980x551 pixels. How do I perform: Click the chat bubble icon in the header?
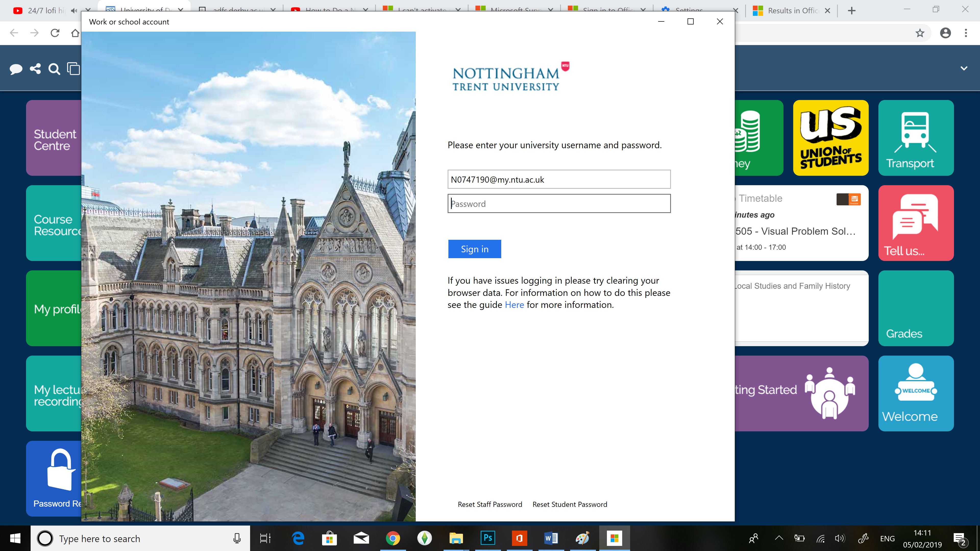click(16, 69)
